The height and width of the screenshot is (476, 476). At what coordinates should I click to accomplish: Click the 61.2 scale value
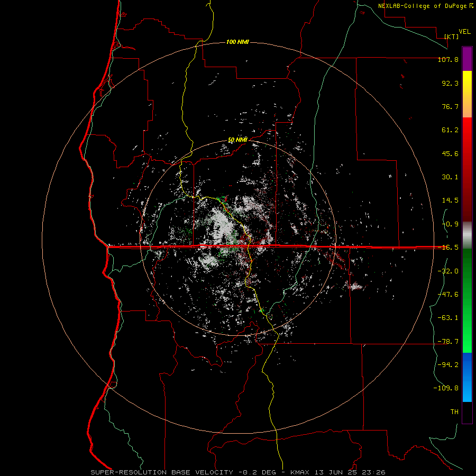(450, 130)
